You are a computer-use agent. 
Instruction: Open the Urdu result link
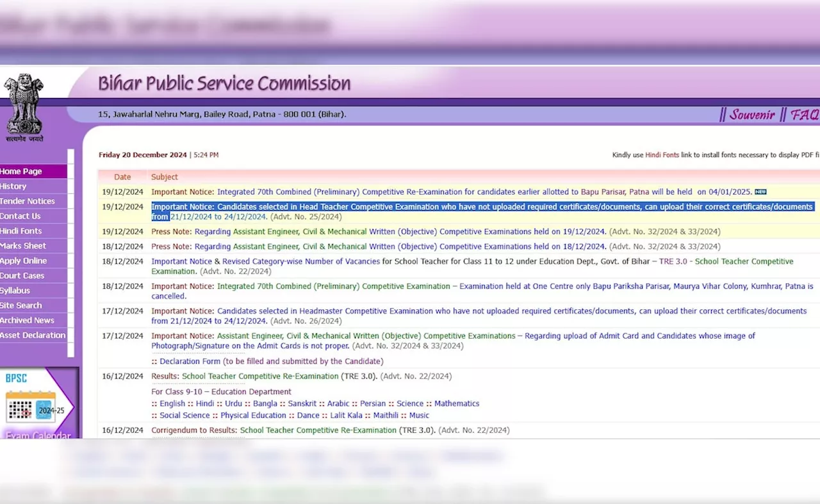coord(233,403)
